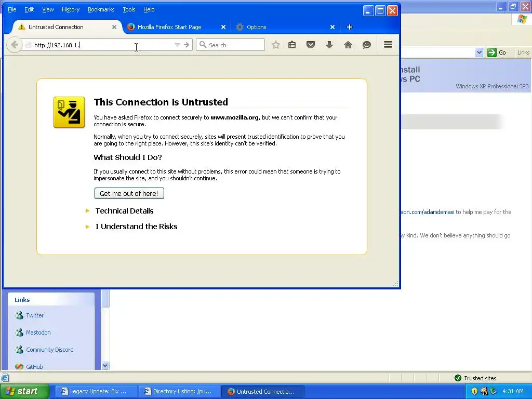Open URL history dropdown in Firefox address bar
The image size is (532, 399).
177,45
